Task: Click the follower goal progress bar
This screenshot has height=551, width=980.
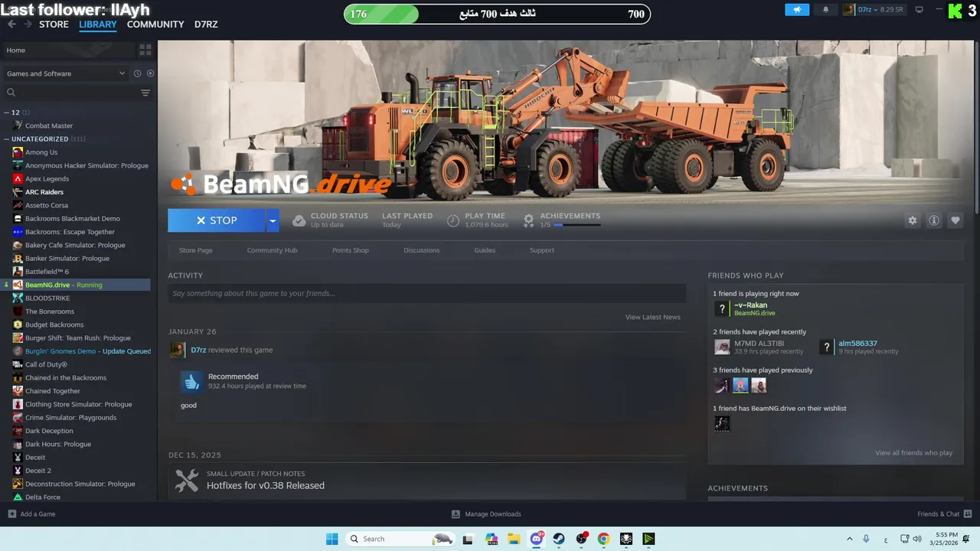Action: click(497, 14)
